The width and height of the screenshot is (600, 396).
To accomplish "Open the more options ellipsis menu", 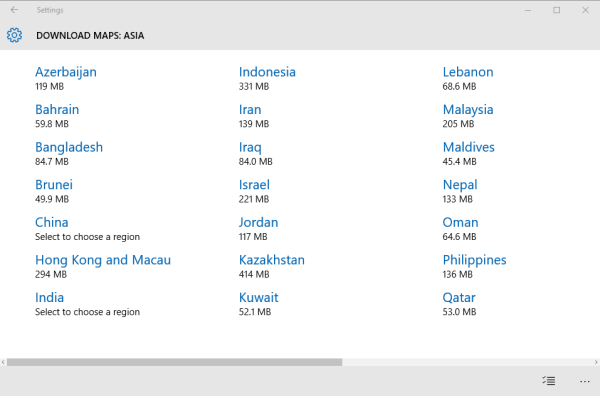I will tap(585, 381).
